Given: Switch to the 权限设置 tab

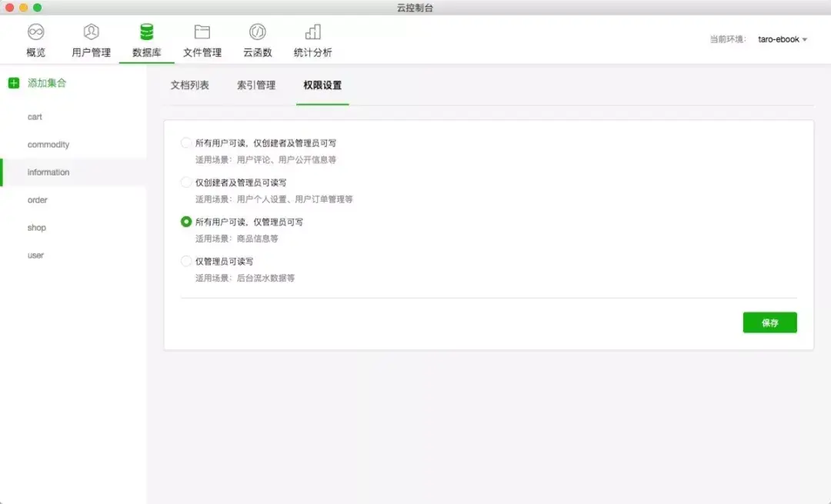Looking at the screenshot, I should click(x=322, y=85).
